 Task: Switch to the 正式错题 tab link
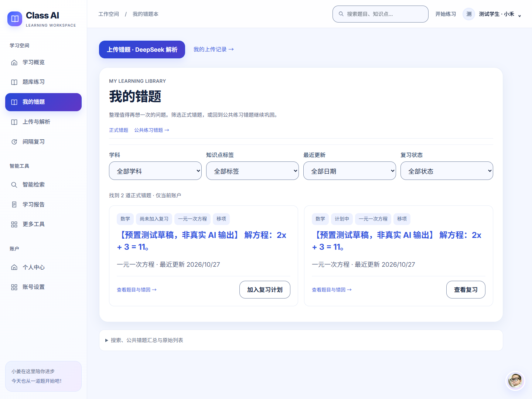(119, 130)
